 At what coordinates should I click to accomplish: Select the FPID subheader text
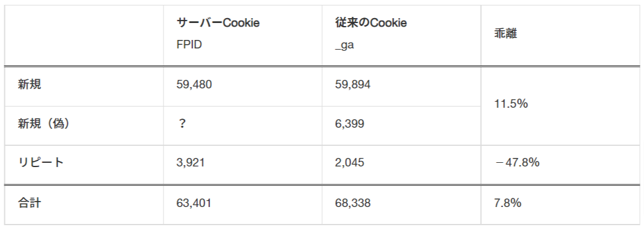pyautogui.click(x=189, y=45)
